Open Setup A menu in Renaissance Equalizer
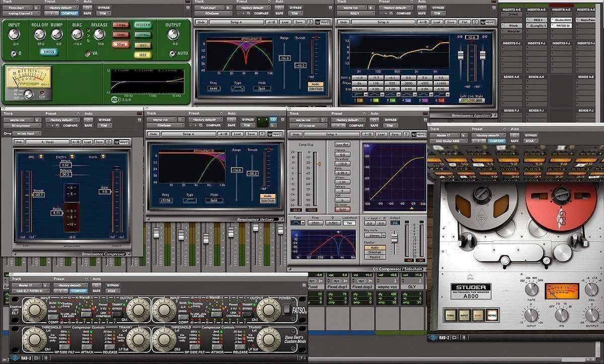The image size is (604, 364). [383, 22]
